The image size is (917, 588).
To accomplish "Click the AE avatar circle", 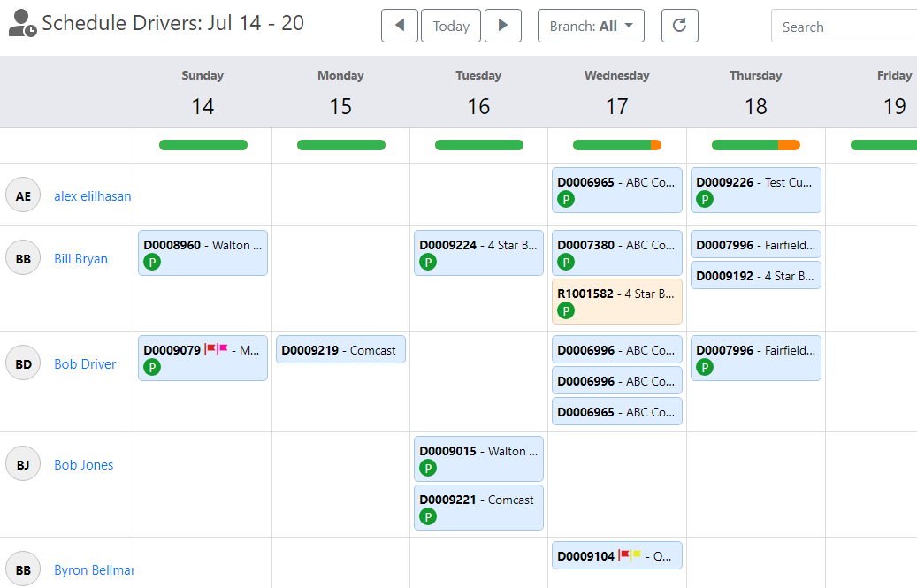I will [x=23, y=195].
